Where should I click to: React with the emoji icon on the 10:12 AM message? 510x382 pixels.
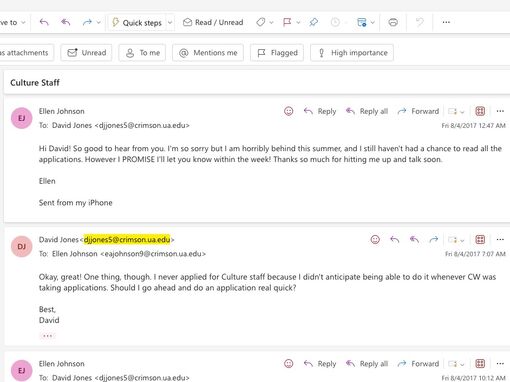point(289,363)
